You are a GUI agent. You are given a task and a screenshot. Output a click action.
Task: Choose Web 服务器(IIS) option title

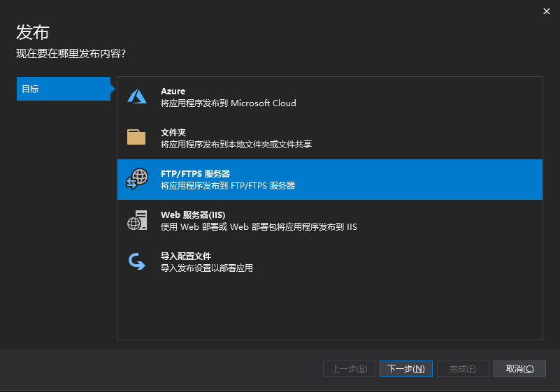(193, 215)
